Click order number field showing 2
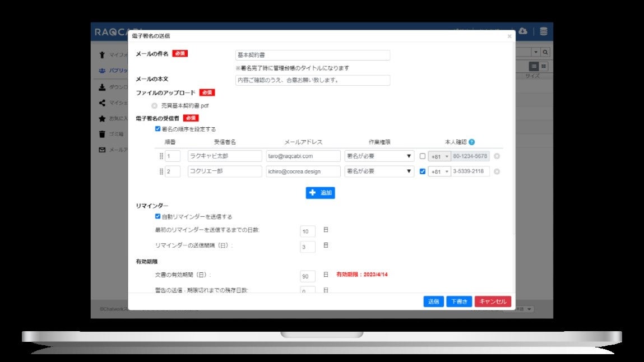644x362 pixels. pyautogui.click(x=173, y=171)
